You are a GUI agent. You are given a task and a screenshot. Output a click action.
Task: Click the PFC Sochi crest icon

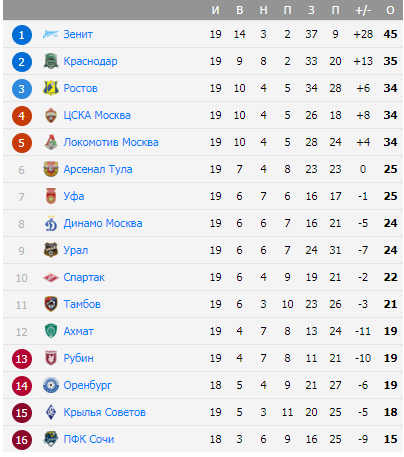(x=51, y=439)
